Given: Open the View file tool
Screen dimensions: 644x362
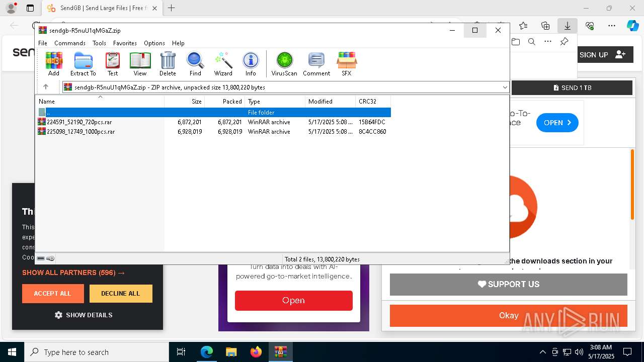Looking at the screenshot, I should (x=140, y=64).
